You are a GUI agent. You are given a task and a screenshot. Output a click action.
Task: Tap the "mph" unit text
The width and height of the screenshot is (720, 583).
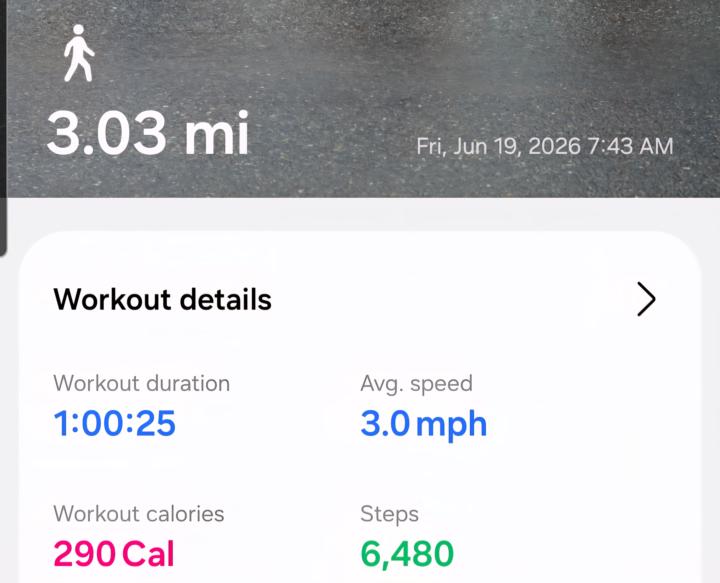(x=451, y=426)
